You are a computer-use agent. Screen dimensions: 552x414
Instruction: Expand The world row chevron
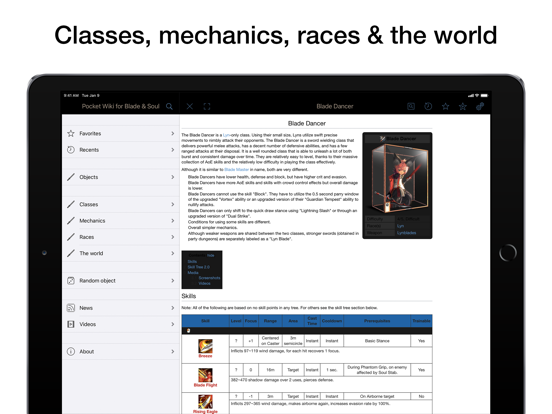[172, 253]
